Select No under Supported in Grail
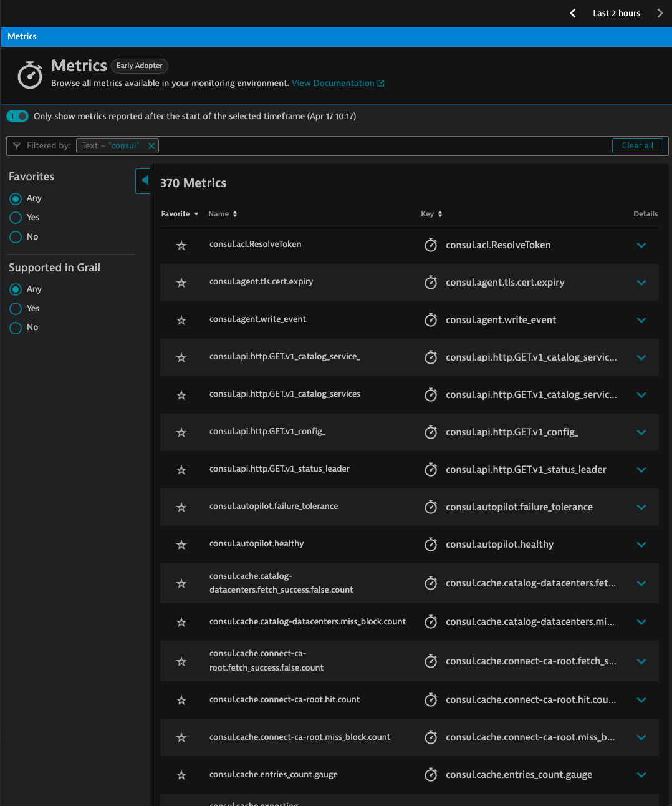This screenshot has height=806, width=672. (x=16, y=328)
